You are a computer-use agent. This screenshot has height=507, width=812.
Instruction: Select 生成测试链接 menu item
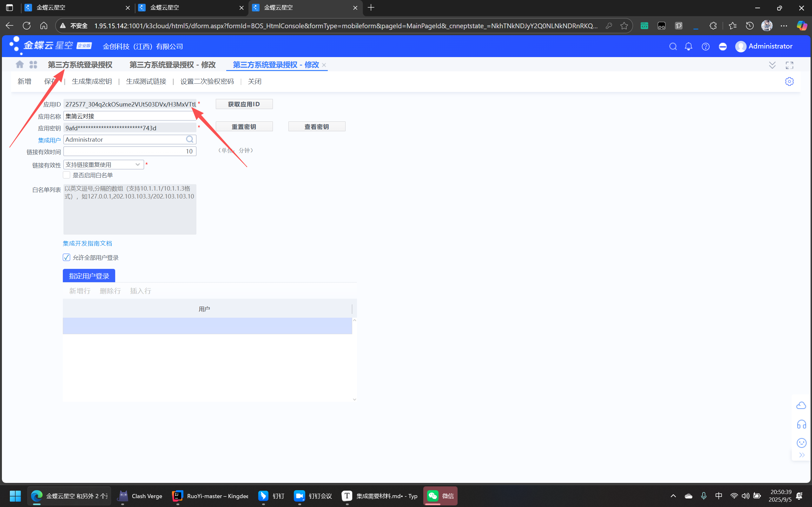pos(146,81)
